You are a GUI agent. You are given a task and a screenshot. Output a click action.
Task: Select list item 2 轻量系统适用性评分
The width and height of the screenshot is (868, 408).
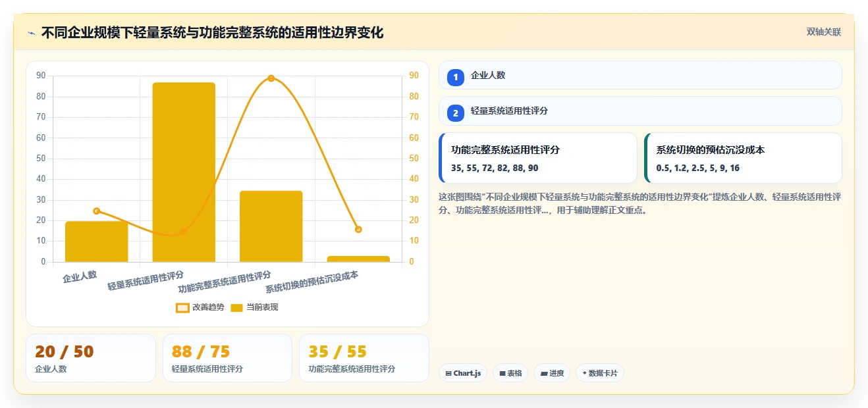point(640,111)
